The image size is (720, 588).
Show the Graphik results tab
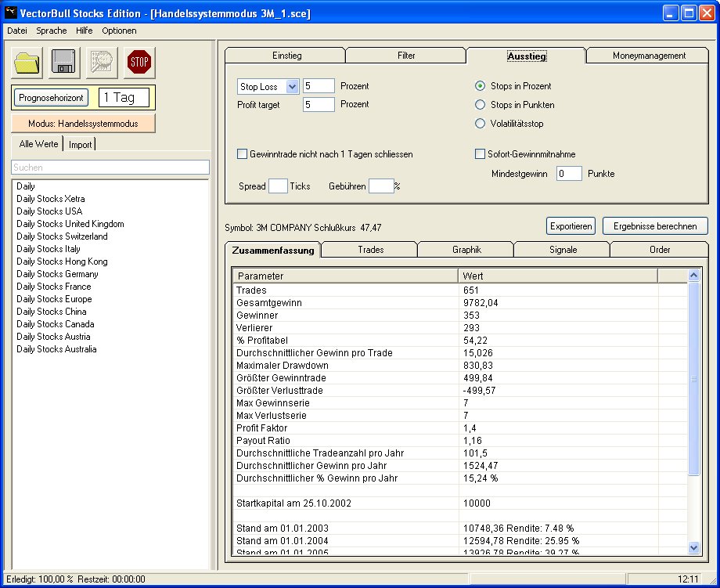pyautogui.click(x=466, y=250)
